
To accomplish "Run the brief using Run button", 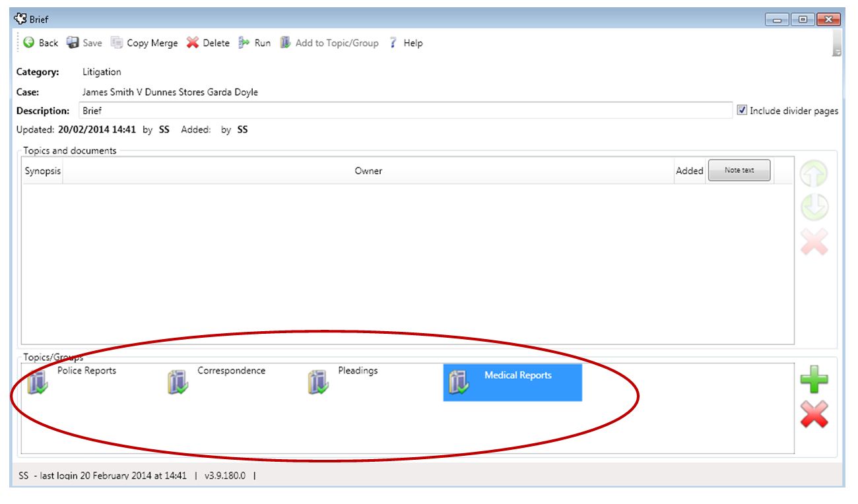I will click(255, 43).
